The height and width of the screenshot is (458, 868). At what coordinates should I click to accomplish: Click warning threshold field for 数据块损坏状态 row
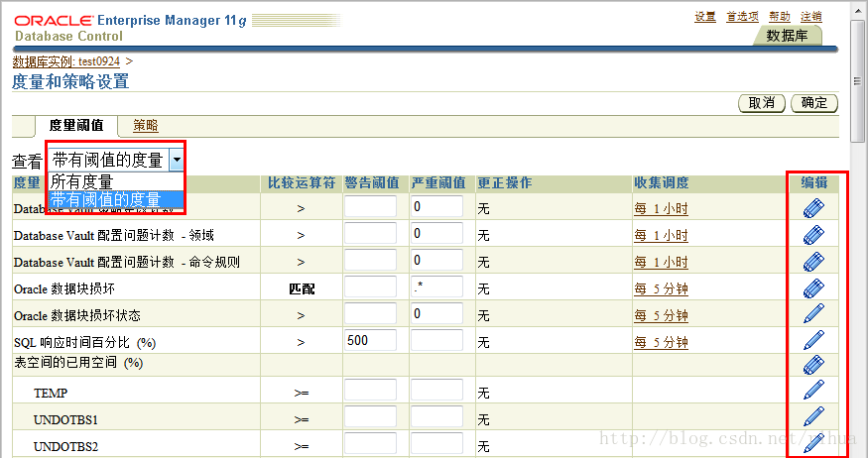pyautogui.click(x=370, y=313)
